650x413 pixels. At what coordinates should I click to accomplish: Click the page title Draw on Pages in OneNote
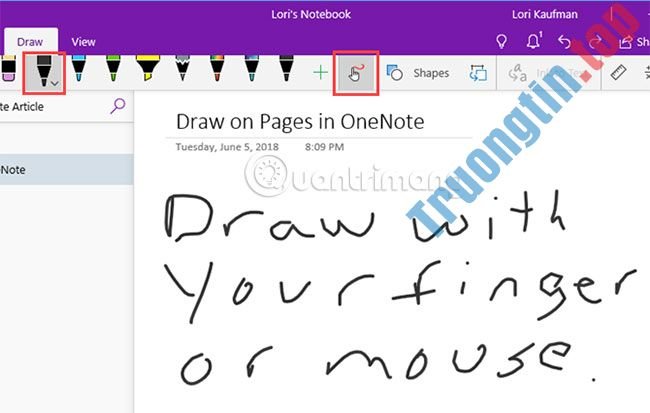click(x=300, y=122)
